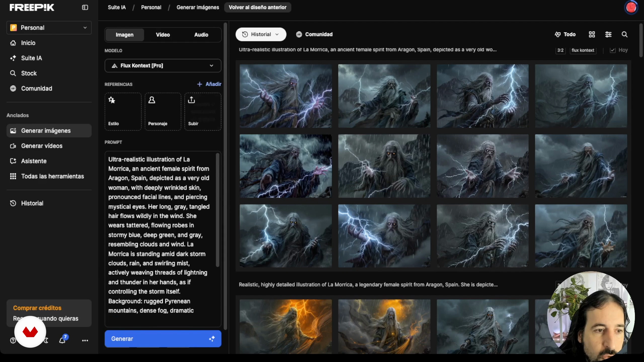Click Comprar créditos

point(37,308)
